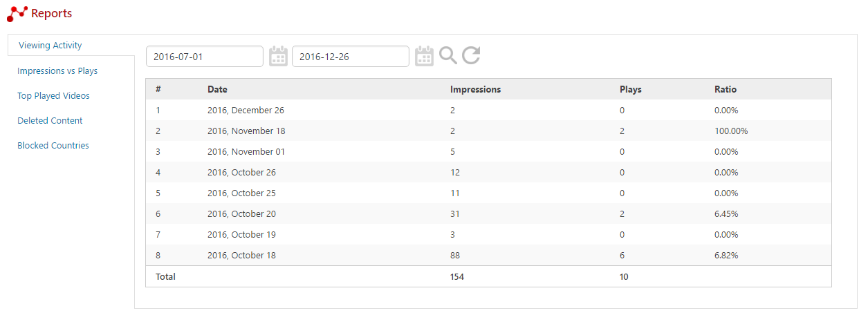Click the end date field 2016-12-26
Screen dimensions: 868x324
[350, 57]
